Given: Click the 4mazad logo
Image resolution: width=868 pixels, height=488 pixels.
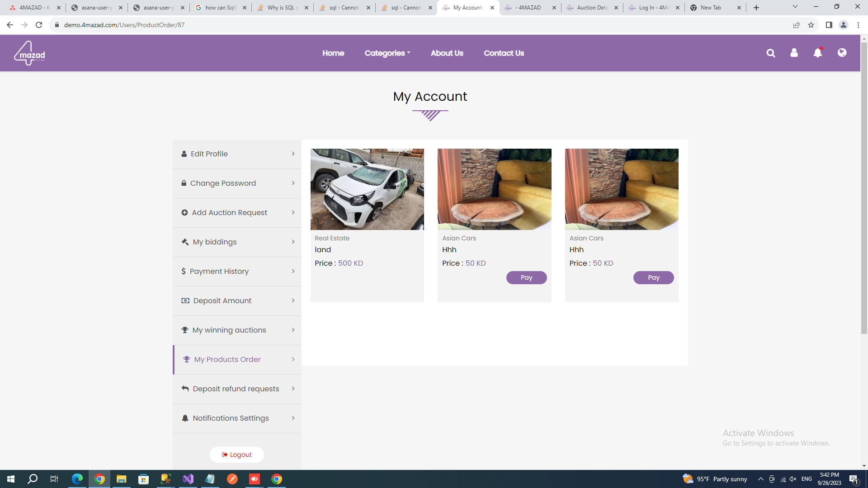Looking at the screenshot, I should pos(29,53).
